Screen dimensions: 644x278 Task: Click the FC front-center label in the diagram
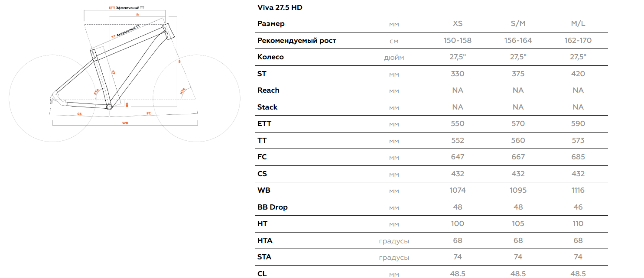click(149, 113)
